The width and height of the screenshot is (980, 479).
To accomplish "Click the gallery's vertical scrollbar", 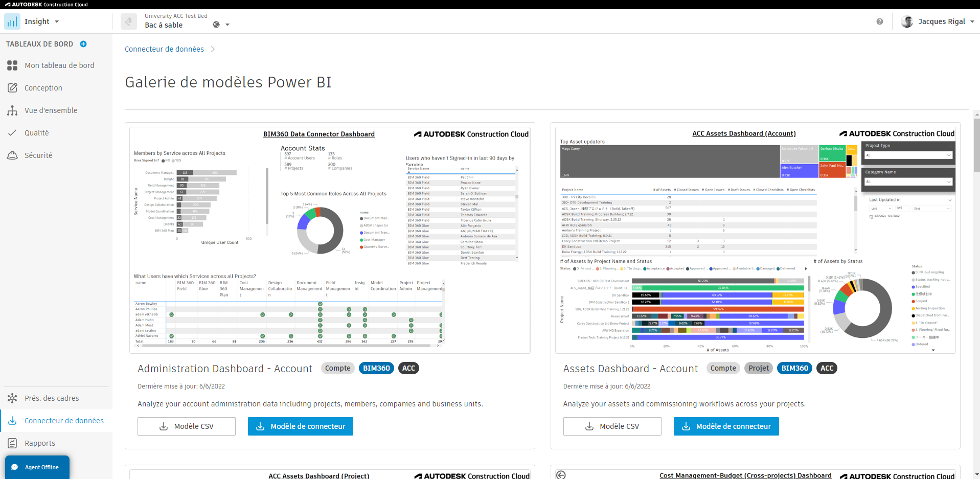I will (976, 146).
